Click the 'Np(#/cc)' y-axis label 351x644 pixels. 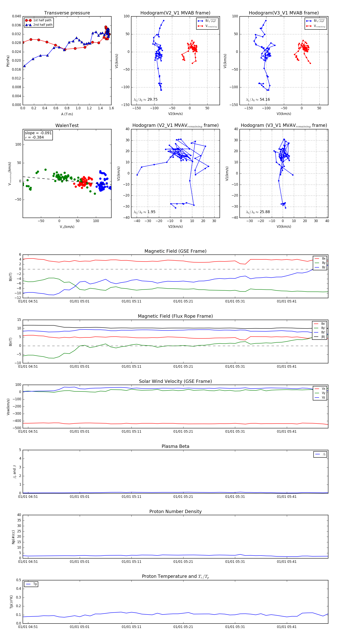click(13, 537)
